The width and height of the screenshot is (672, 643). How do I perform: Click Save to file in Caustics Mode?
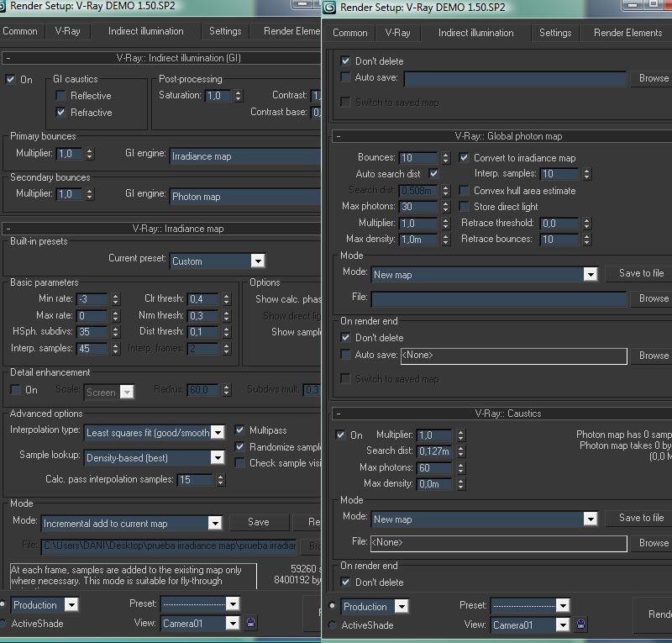(x=639, y=518)
